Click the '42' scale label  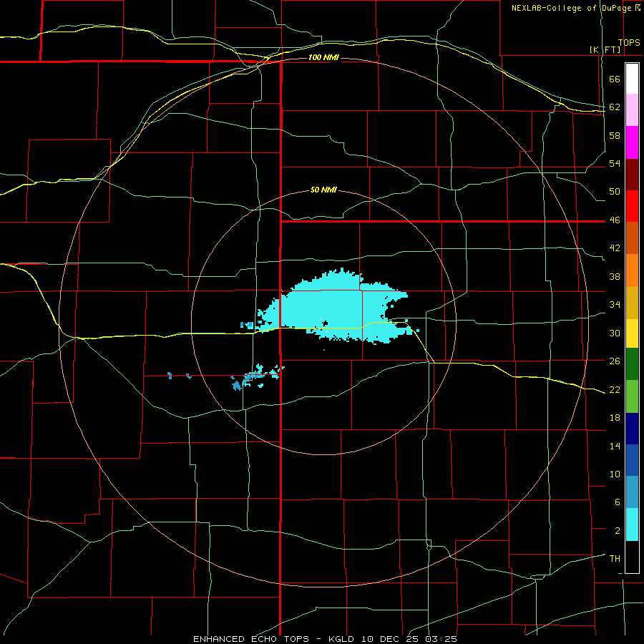click(615, 248)
